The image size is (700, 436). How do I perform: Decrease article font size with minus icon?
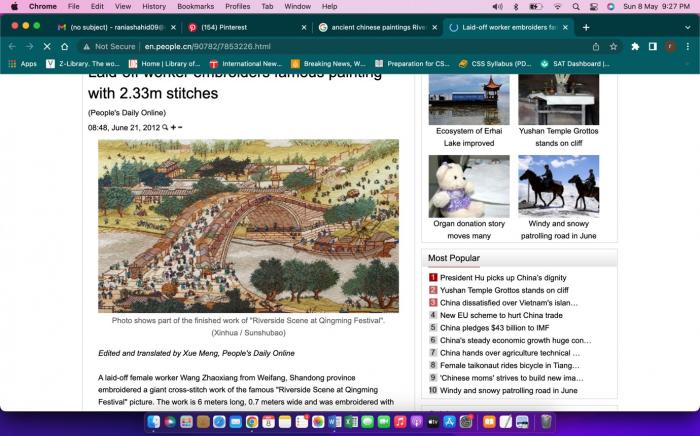click(180, 127)
